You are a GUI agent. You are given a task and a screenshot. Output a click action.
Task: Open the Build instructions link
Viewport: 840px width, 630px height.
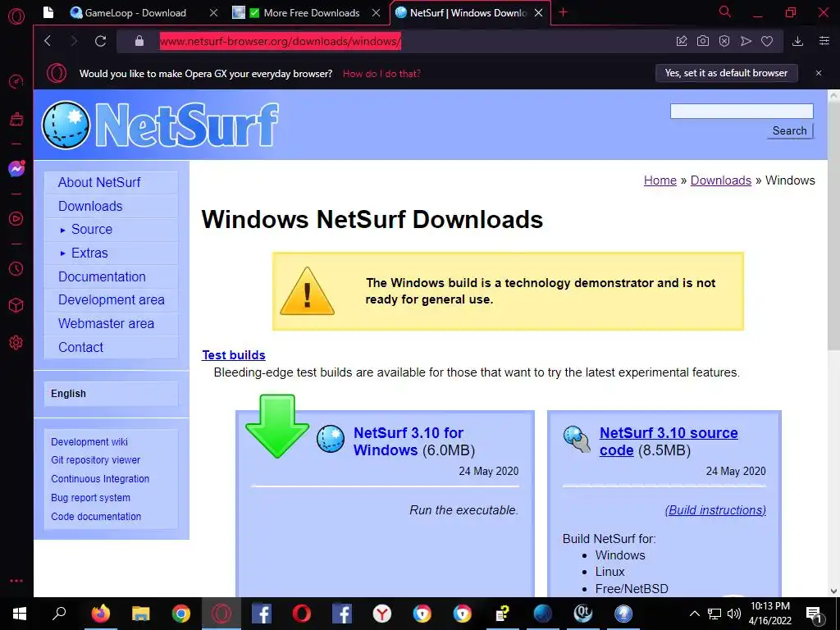point(717,510)
